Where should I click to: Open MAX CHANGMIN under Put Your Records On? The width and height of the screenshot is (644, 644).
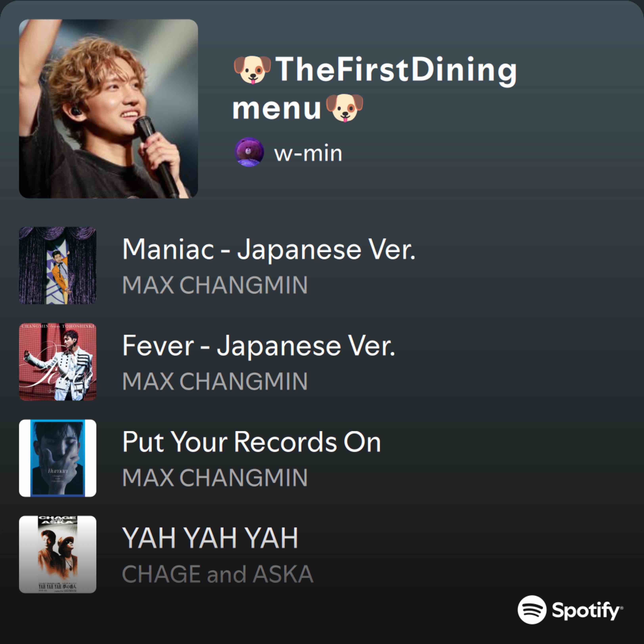(x=215, y=478)
